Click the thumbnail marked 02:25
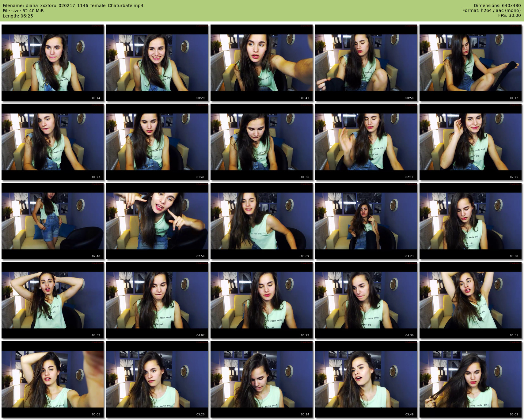 coord(470,142)
